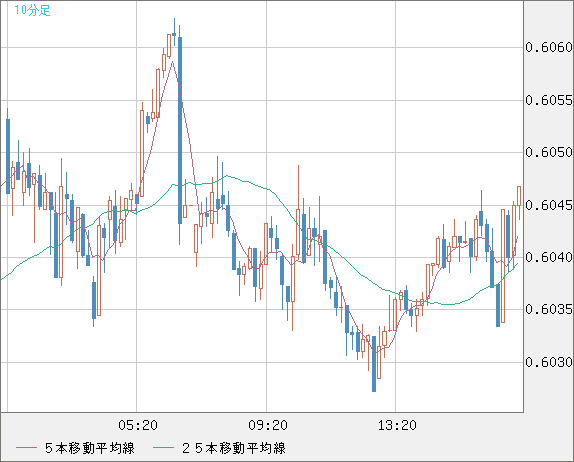Screen dimensions: 574x462
Task: Click the 10分足 timeframe label
Action: click(32, 10)
